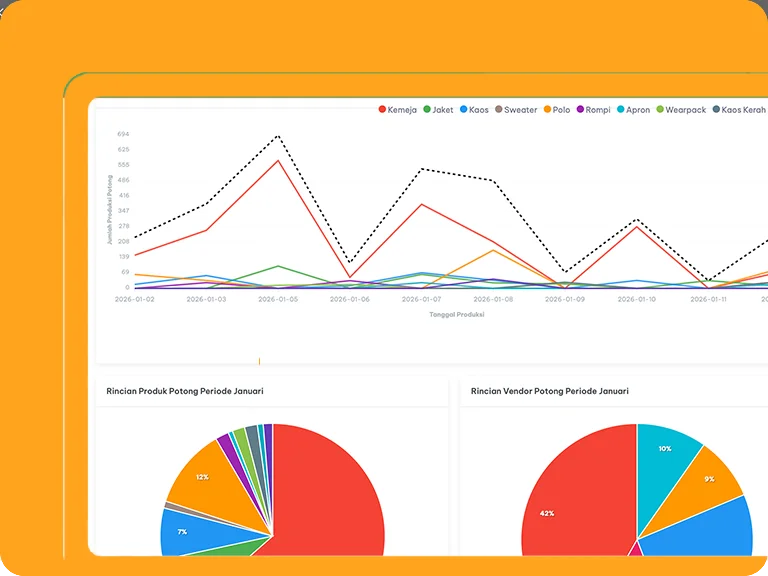Click the 12% orange slice in product pie
768x576 pixels.
[203, 477]
